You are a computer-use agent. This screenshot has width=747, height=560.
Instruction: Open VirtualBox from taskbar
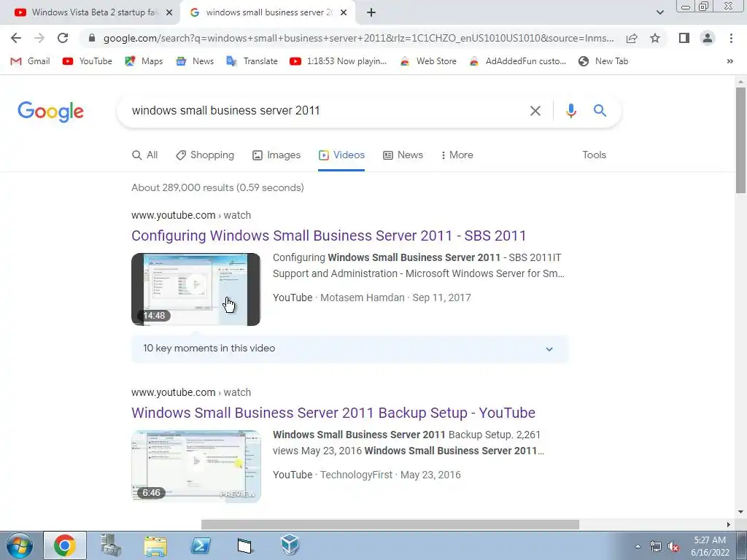coord(290,545)
